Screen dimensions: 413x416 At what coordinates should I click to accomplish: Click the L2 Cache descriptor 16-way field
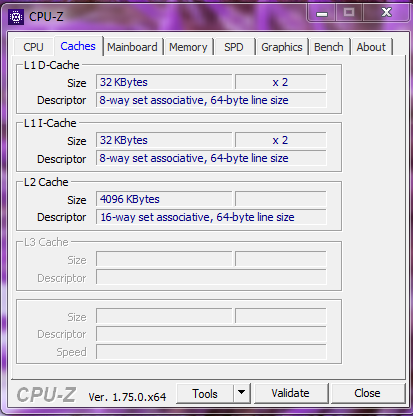point(211,217)
